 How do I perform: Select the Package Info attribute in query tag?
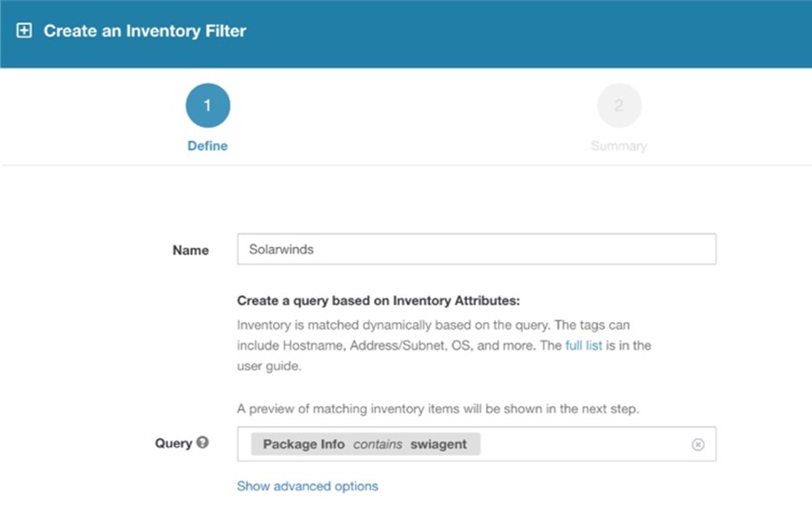(x=303, y=444)
